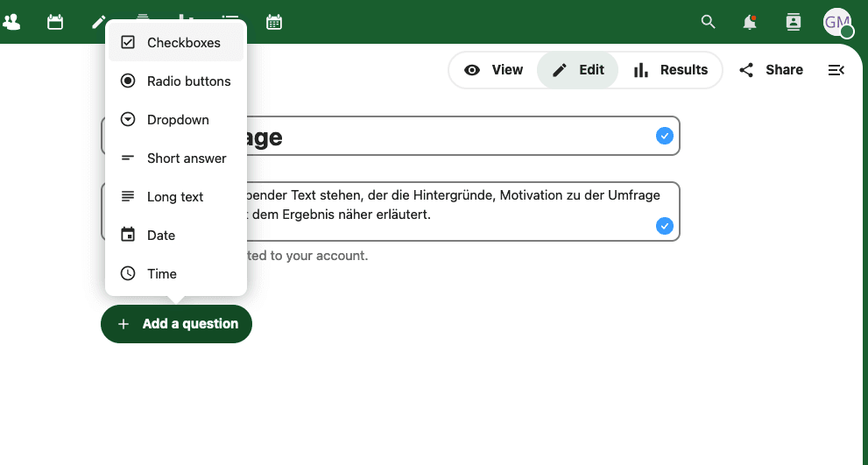Click the Share button

click(771, 70)
